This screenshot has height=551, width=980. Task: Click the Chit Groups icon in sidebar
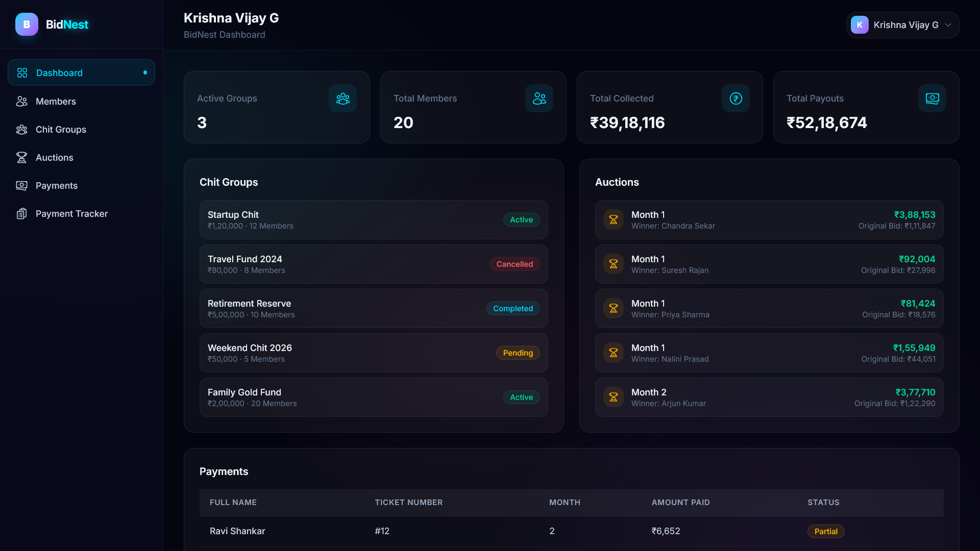click(21, 130)
